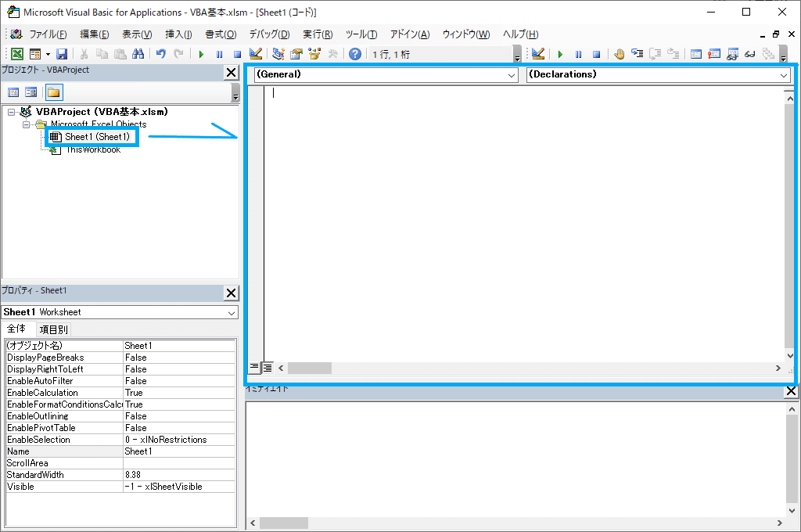Viewport: 801px width, 532px height.
Task: Open Quick Watch glasses icon
Action: pos(750,54)
